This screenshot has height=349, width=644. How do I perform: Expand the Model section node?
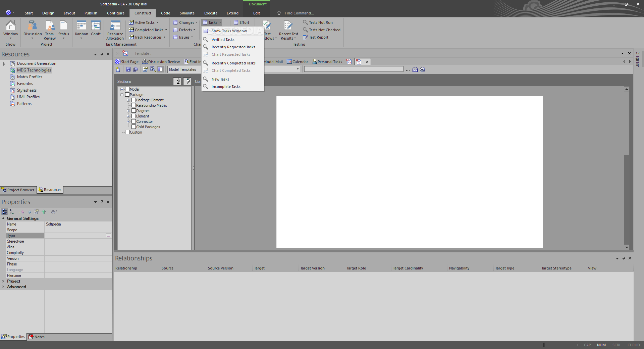(x=122, y=89)
